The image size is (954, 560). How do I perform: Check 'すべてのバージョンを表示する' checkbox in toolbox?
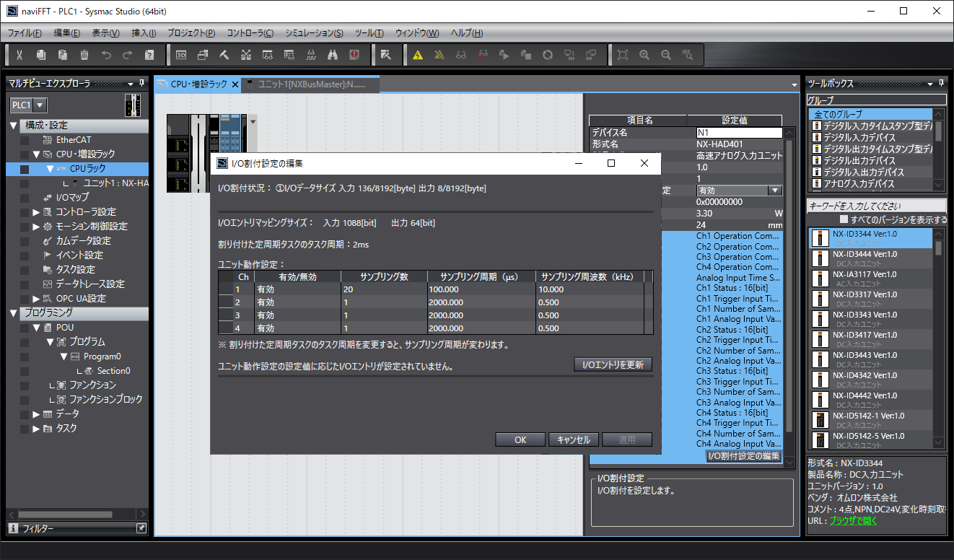point(844,219)
